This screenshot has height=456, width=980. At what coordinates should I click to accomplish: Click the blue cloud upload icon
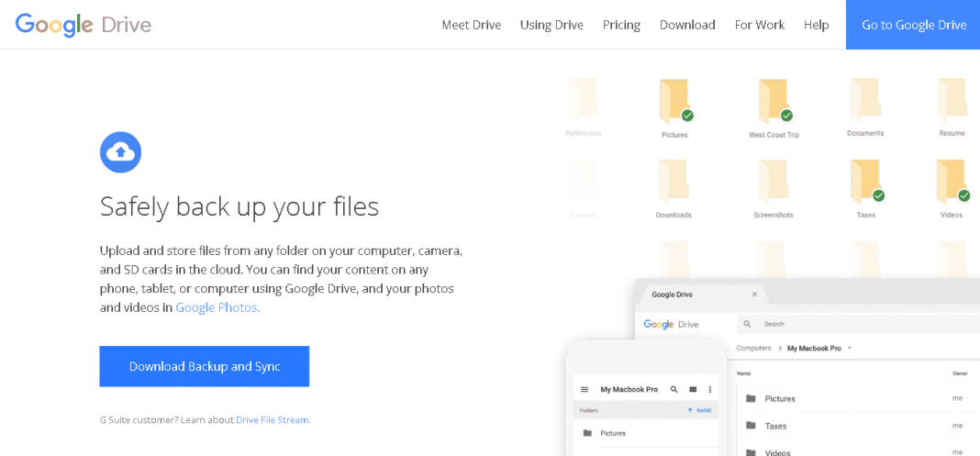[120, 151]
